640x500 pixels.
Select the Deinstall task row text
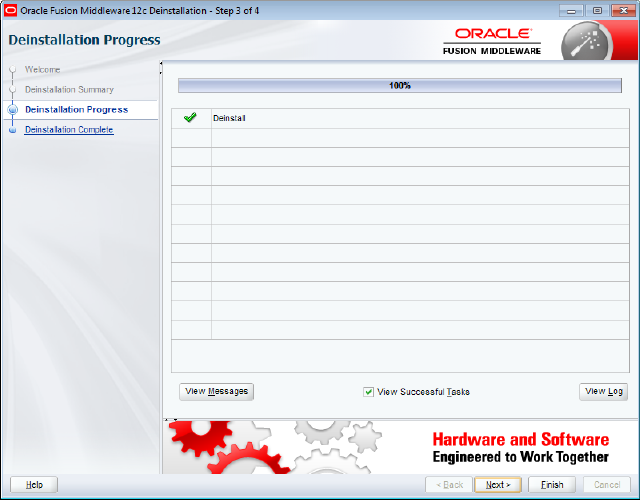click(229, 118)
